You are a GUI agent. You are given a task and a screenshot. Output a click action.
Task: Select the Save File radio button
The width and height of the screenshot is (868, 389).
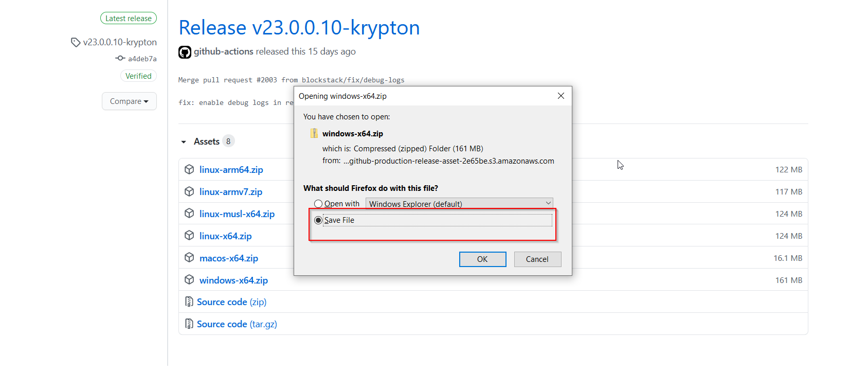point(318,220)
